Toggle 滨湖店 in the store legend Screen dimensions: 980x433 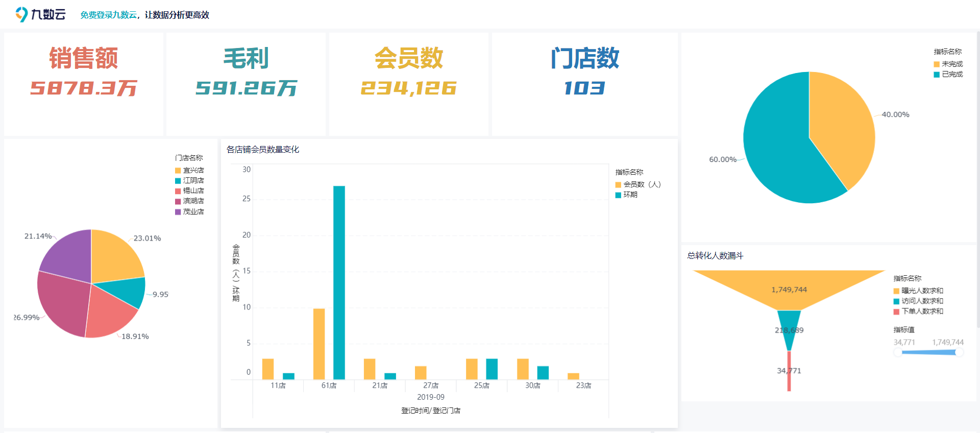(189, 201)
